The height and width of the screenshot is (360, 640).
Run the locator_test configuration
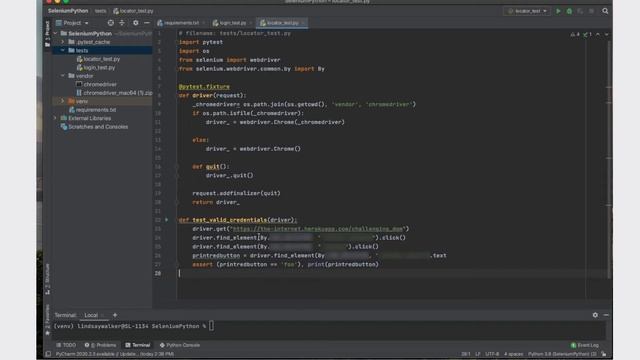click(x=558, y=11)
